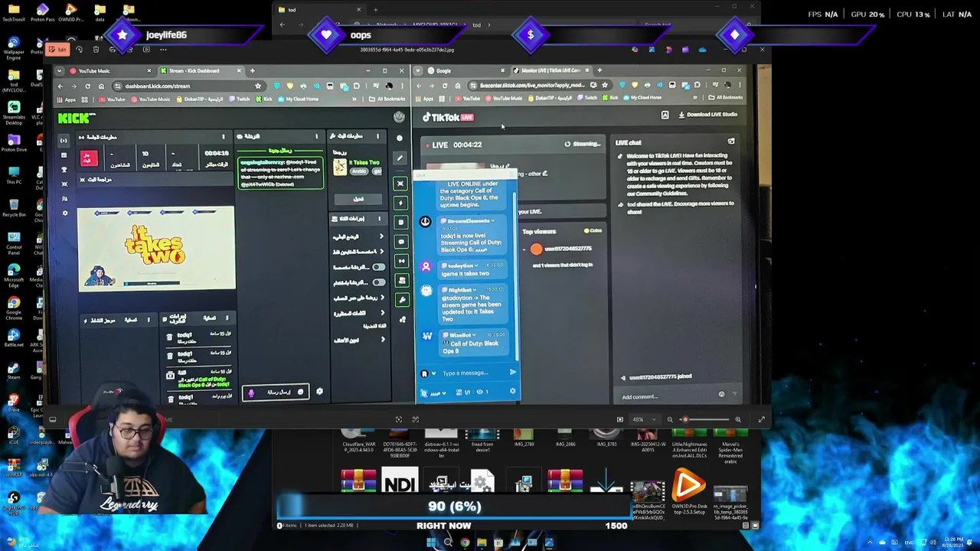Open StreamElements user dropdown in chat overlay
This screenshot has height=551, width=980.
[493, 221]
